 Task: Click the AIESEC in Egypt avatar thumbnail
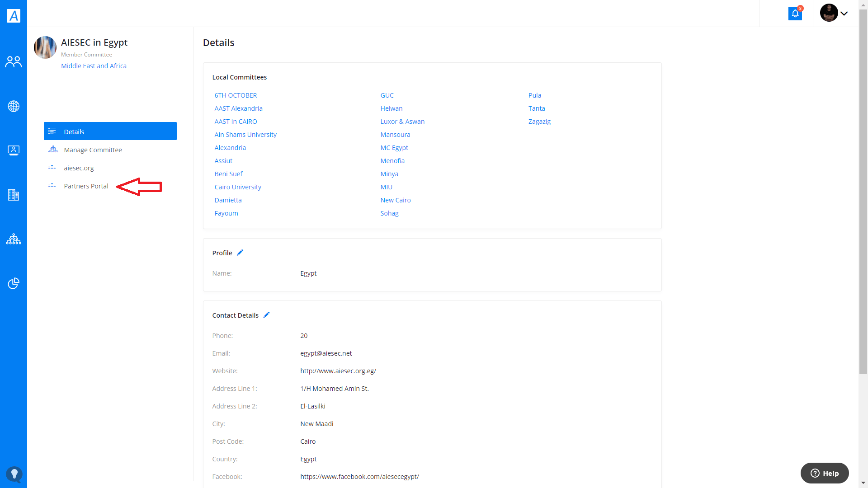pyautogui.click(x=45, y=47)
